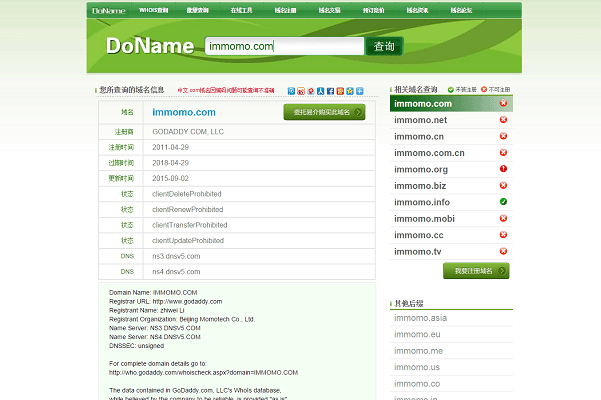Click status clientRenewProhibited
Screen dimensions: 601x400
point(187,210)
